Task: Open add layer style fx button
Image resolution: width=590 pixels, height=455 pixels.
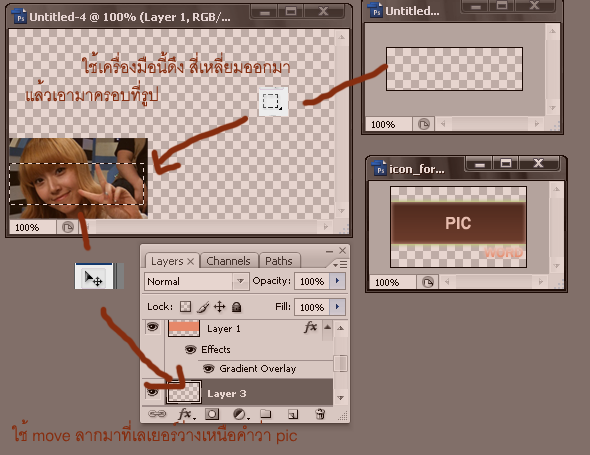Action: 186,414
